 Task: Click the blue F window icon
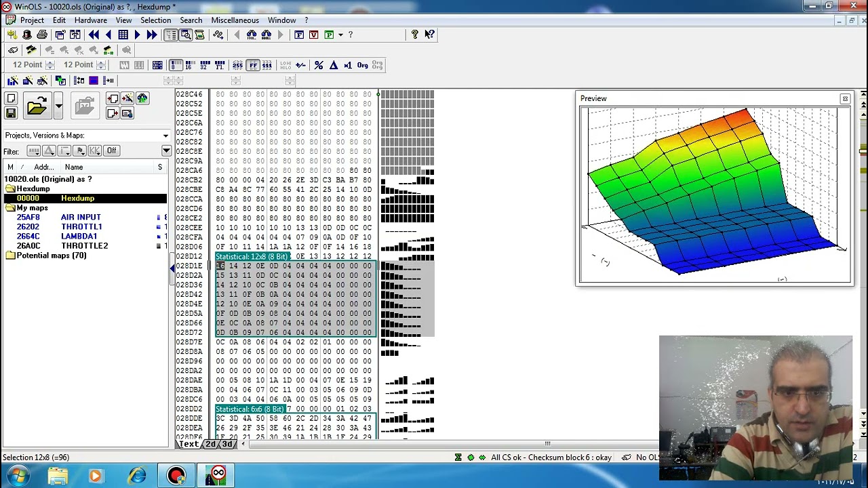[x=299, y=35]
